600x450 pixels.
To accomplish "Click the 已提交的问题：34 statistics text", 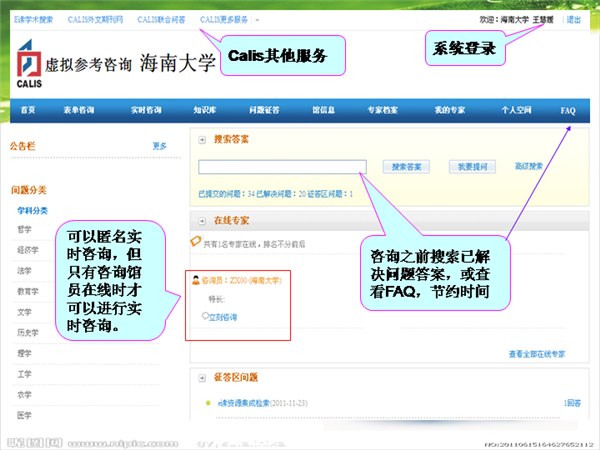I will point(227,194).
